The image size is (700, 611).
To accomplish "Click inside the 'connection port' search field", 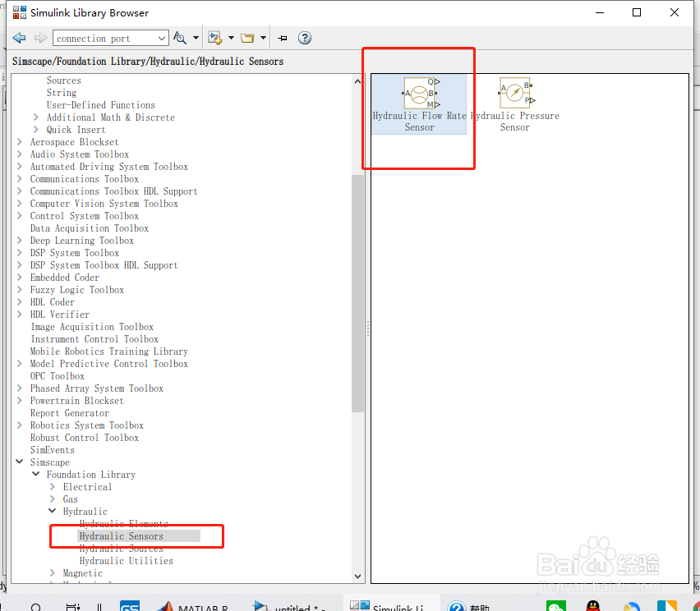I will pyautogui.click(x=105, y=39).
